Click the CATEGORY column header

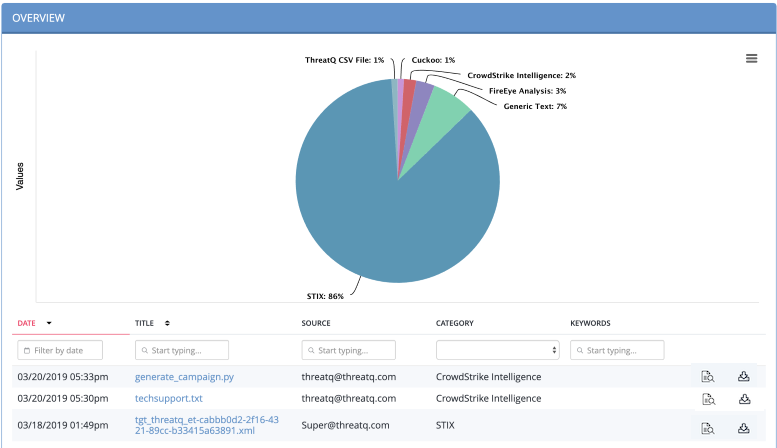pyautogui.click(x=455, y=323)
